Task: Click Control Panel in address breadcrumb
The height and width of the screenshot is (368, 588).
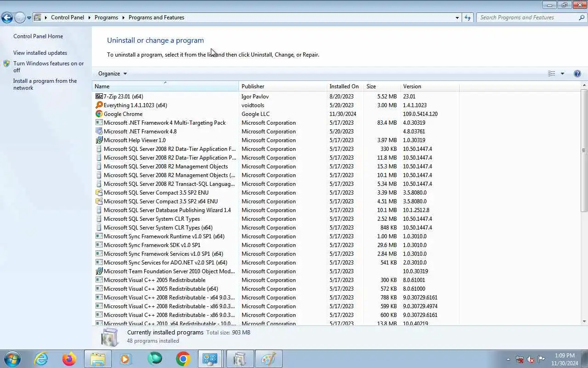Action: pos(68,17)
